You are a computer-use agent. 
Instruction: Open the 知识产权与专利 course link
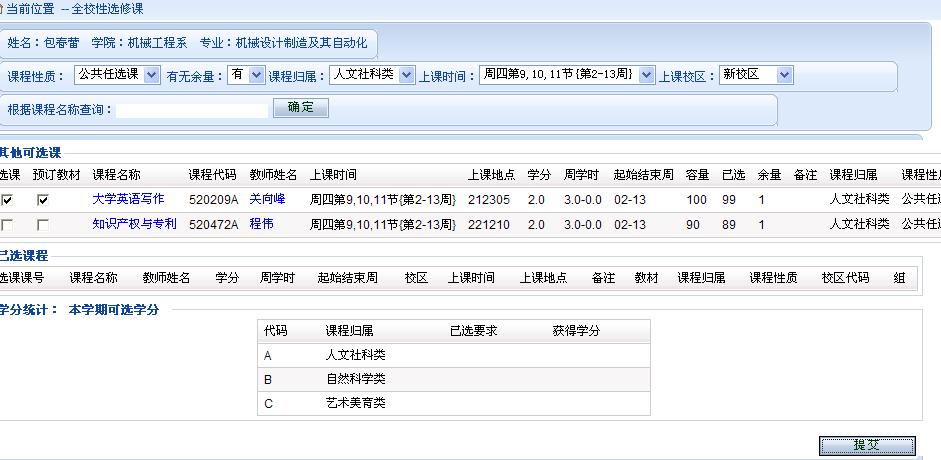pos(134,224)
